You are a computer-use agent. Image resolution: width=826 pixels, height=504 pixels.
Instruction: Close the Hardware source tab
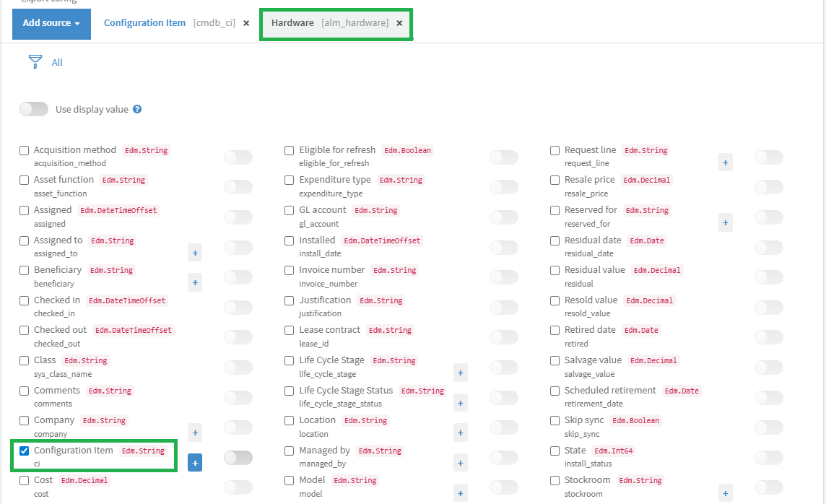pyautogui.click(x=399, y=23)
